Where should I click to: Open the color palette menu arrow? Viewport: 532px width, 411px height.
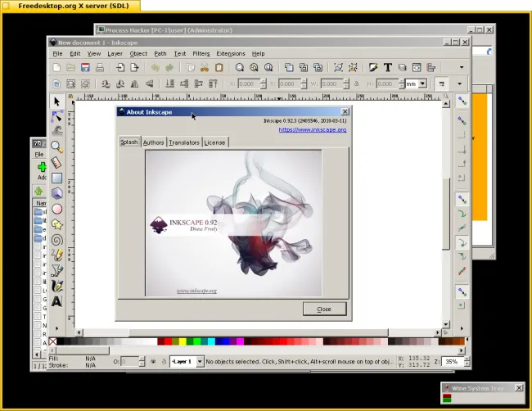pyautogui.click(x=467, y=340)
